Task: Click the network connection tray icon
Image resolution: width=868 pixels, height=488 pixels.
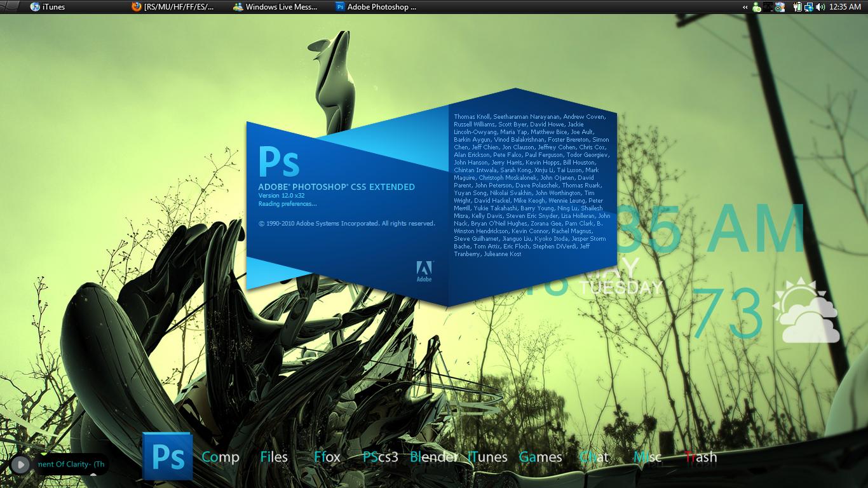Action: 808,7
